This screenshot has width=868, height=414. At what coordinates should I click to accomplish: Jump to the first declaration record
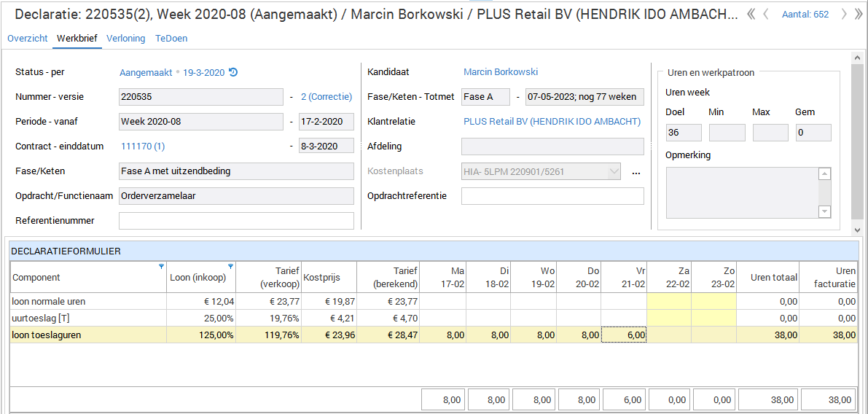click(751, 14)
